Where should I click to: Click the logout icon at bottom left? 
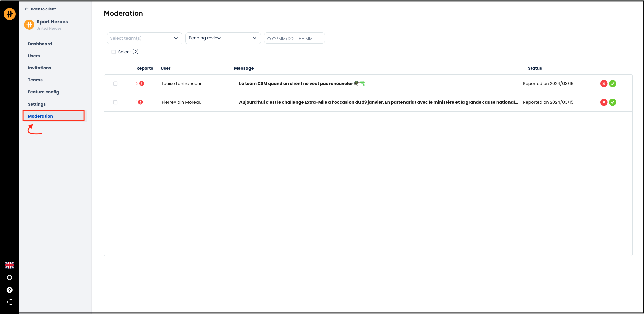point(9,302)
